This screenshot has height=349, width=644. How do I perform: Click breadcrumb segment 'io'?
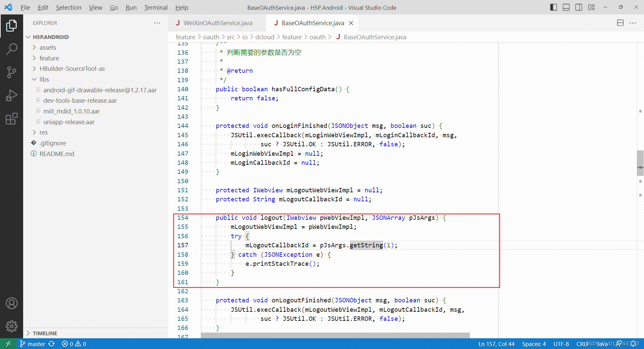tap(245, 37)
